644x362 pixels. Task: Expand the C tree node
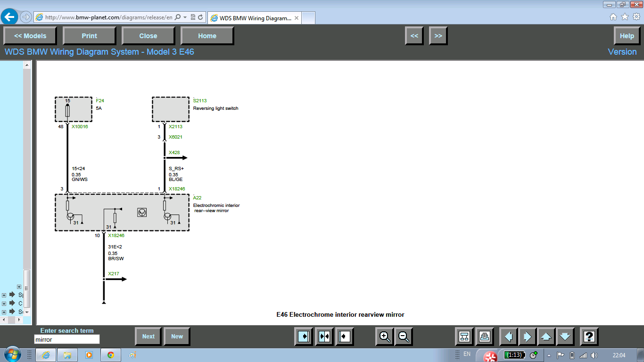tap(4, 304)
